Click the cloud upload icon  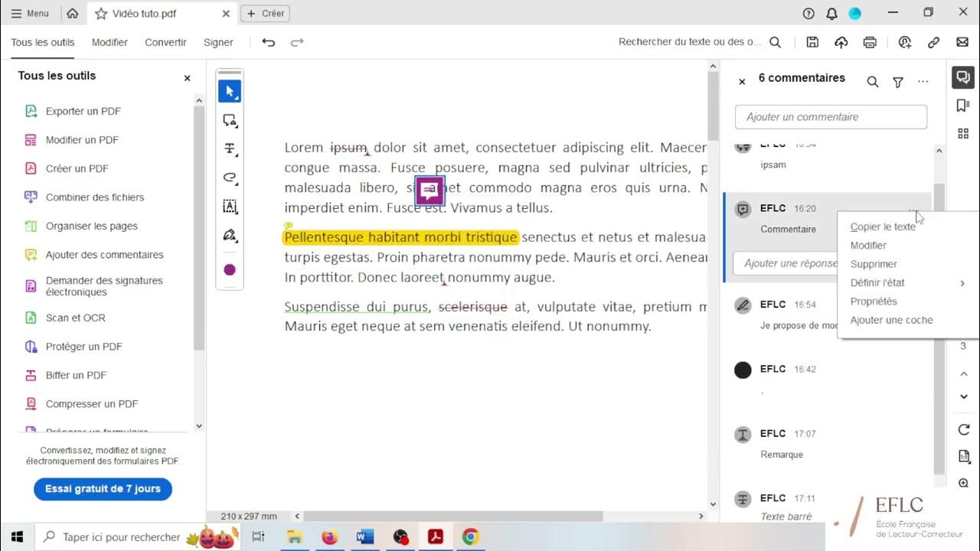coord(841,42)
